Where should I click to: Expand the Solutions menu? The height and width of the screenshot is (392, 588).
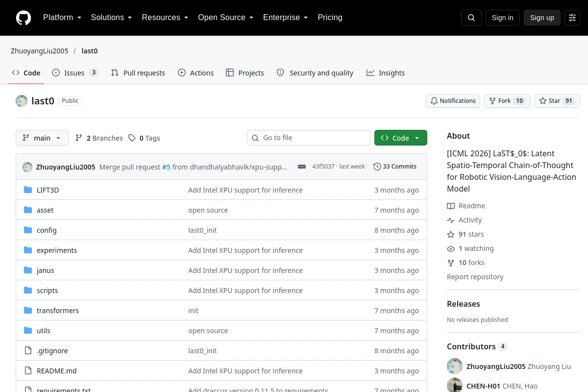point(111,18)
